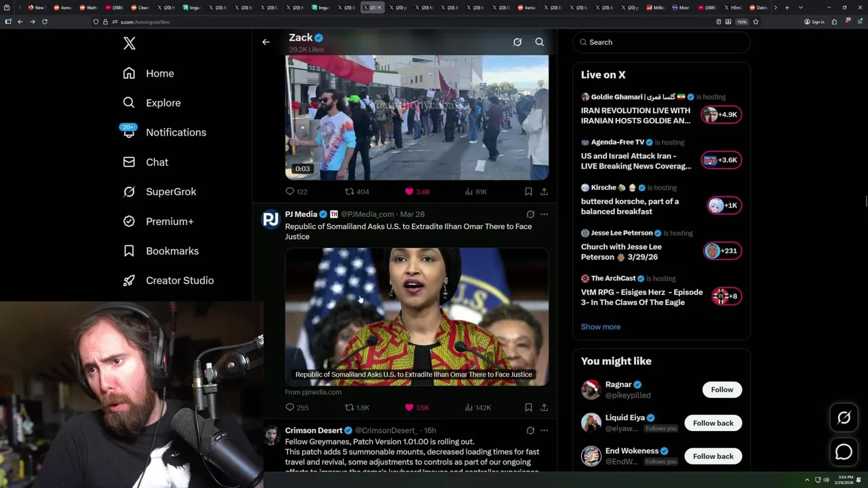
Task: Show hidden system tray icons
Action: point(807,480)
